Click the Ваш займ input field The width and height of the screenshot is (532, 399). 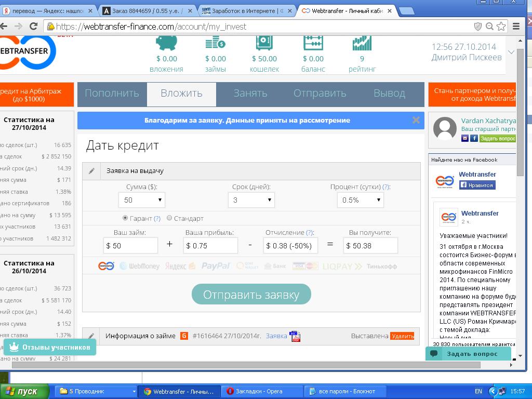[130, 246]
